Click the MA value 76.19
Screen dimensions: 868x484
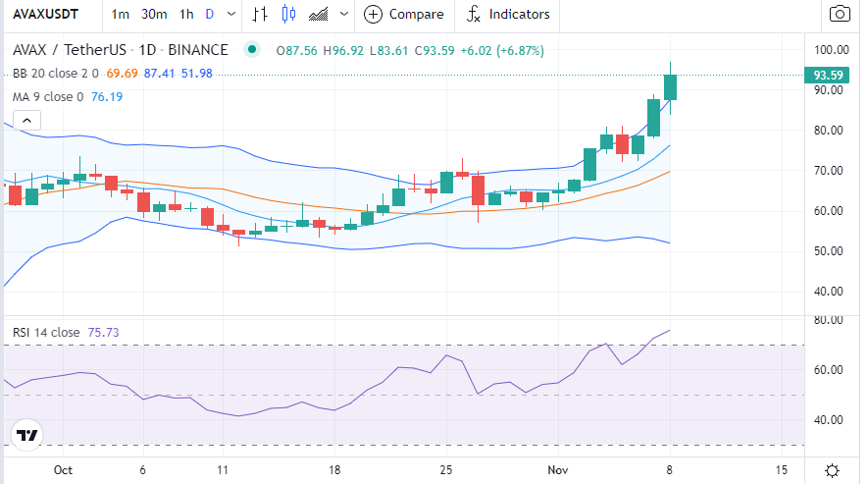pyautogui.click(x=107, y=97)
